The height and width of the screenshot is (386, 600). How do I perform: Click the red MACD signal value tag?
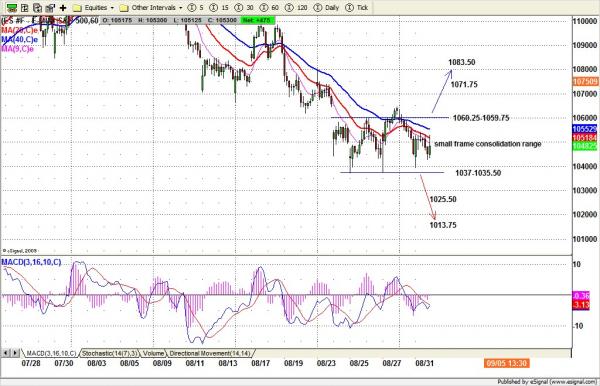click(x=581, y=305)
